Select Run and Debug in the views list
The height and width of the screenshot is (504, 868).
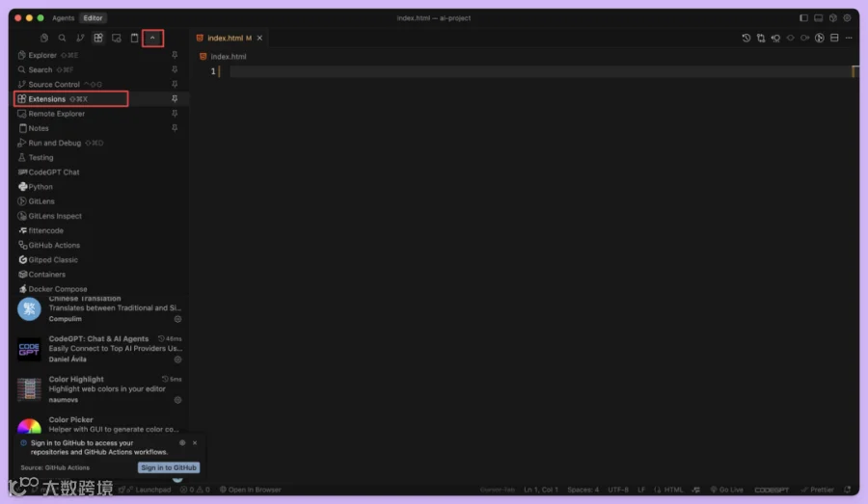[98, 143]
